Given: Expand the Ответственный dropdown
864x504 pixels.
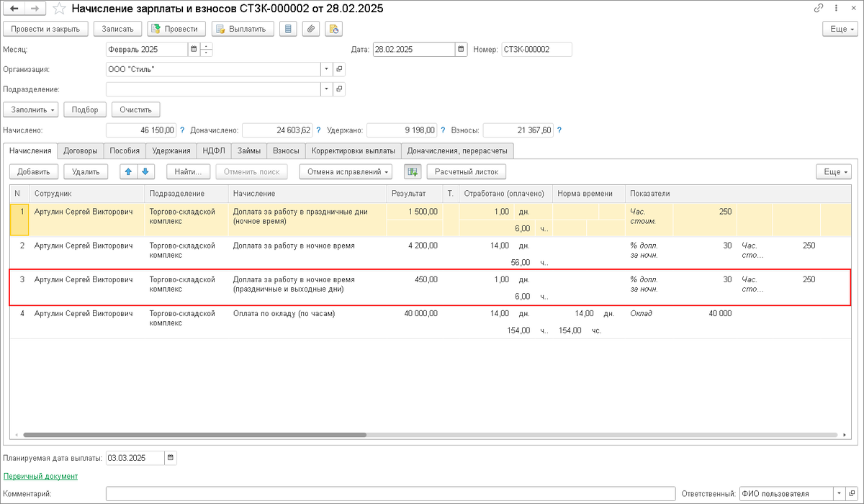Looking at the screenshot, I should pos(840,494).
